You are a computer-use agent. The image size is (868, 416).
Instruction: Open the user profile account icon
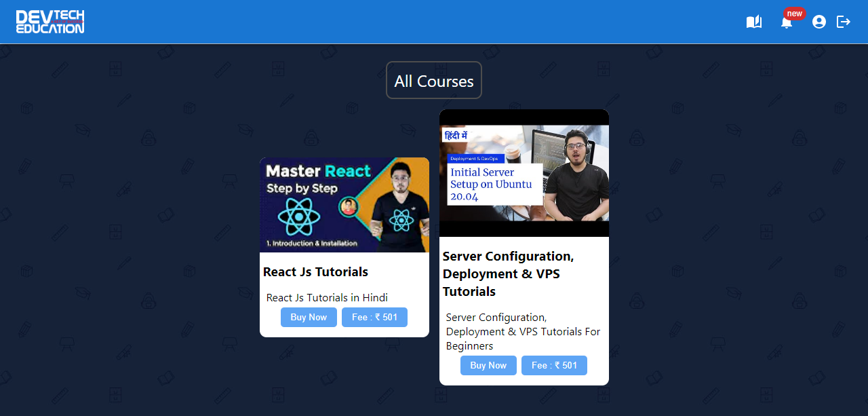[819, 22]
